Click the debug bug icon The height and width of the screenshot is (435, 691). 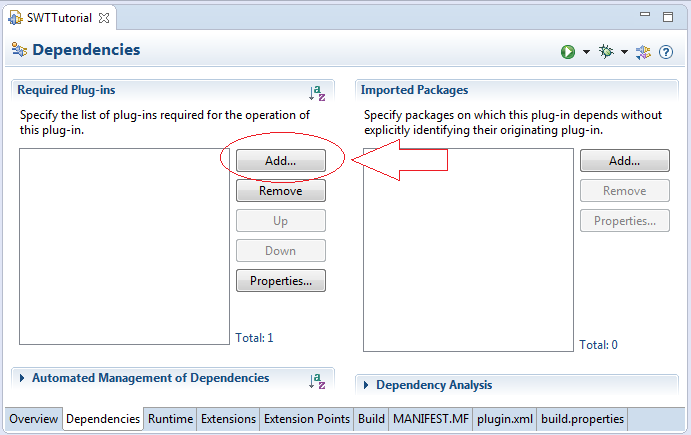pos(606,52)
